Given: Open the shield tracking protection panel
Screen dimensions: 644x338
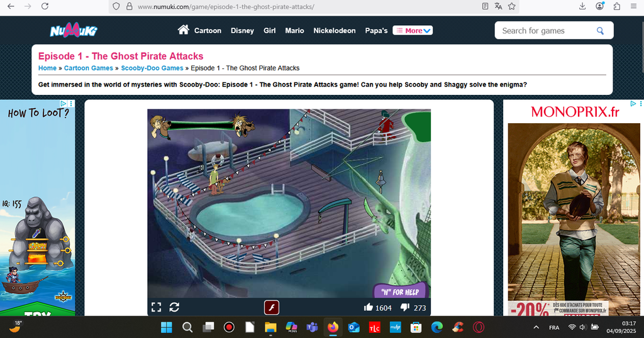Looking at the screenshot, I should 116,6.
